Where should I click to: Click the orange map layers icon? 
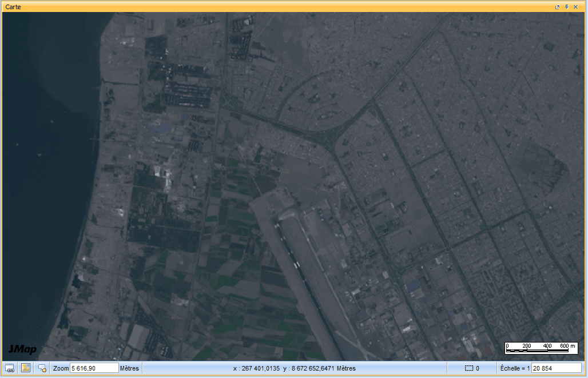(26, 368)
